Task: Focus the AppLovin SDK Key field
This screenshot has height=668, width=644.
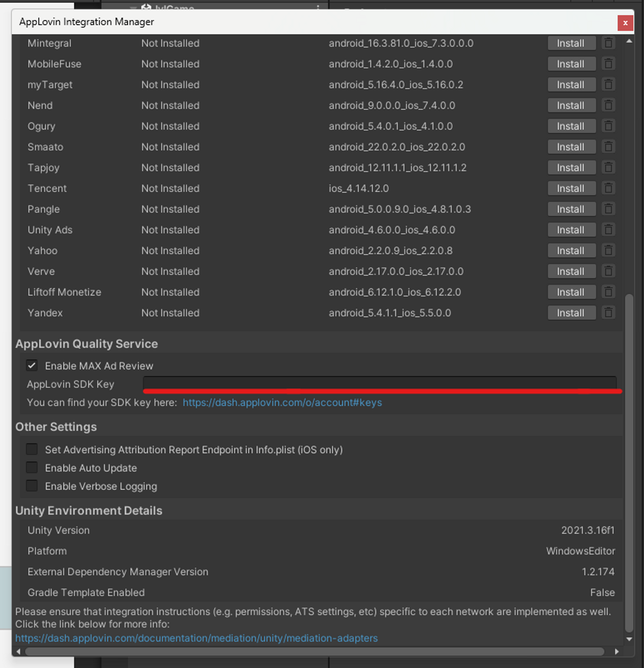Action: tap(380, 383)
